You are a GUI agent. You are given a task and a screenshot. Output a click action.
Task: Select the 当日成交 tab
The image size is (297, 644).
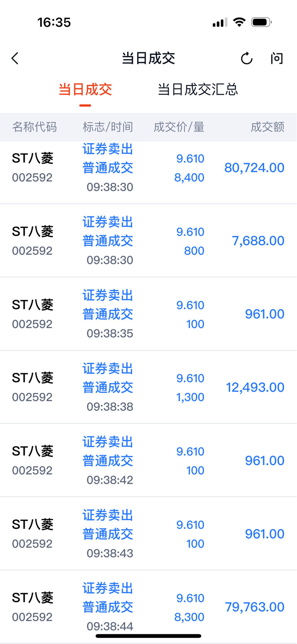(x=85, y=89)
